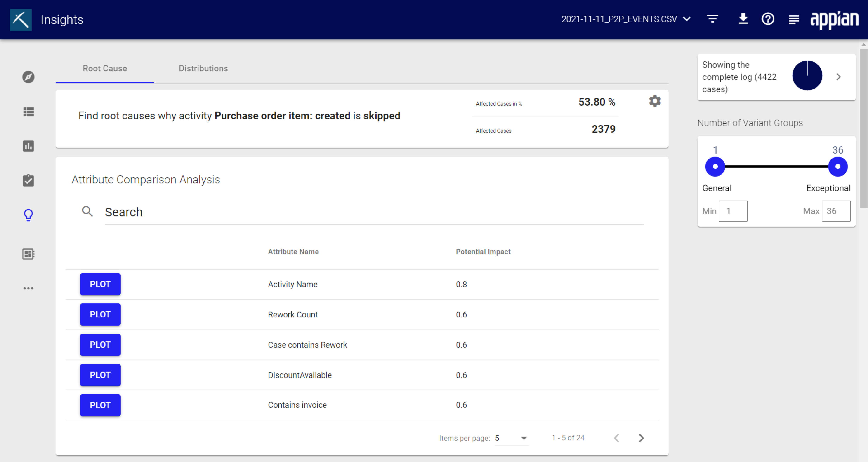Plot the Contains invoice attribute
Viewport: 868px width, 462px height.
click(x=100, y=405)
